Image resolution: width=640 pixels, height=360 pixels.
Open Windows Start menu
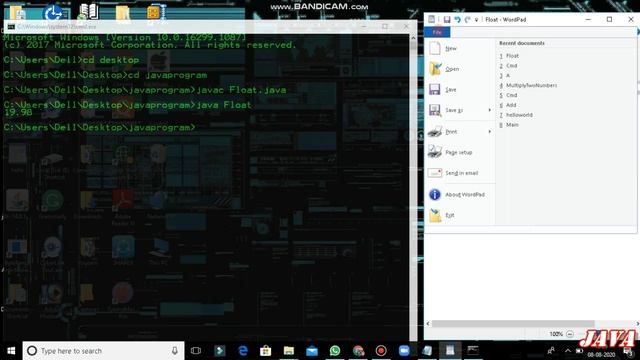pos(11,351)
